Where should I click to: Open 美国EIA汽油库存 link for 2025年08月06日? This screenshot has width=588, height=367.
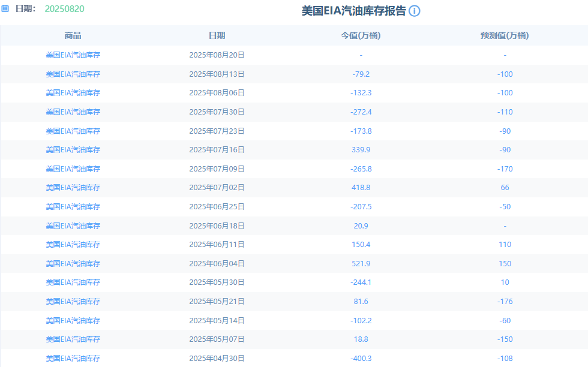[73, 93]
